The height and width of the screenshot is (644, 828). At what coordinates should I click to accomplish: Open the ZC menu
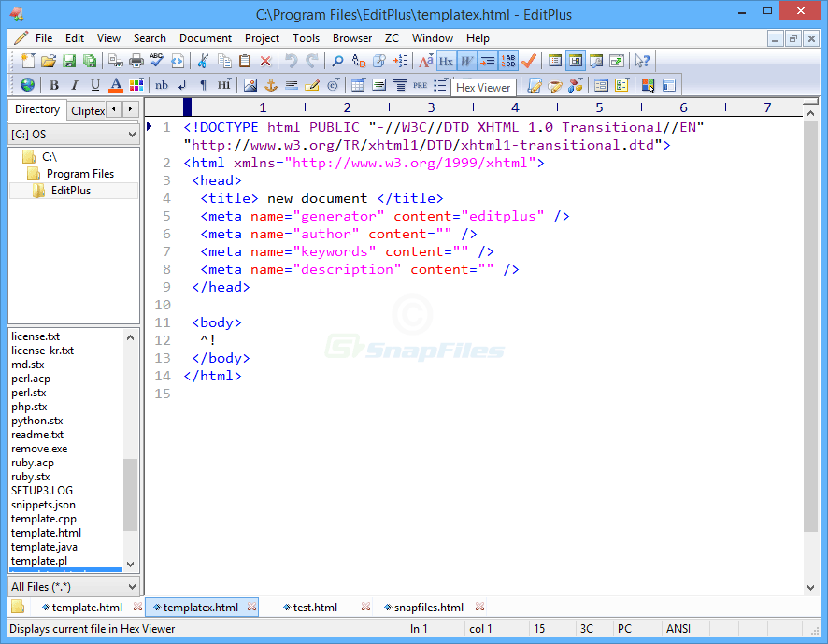click(392, 38)
